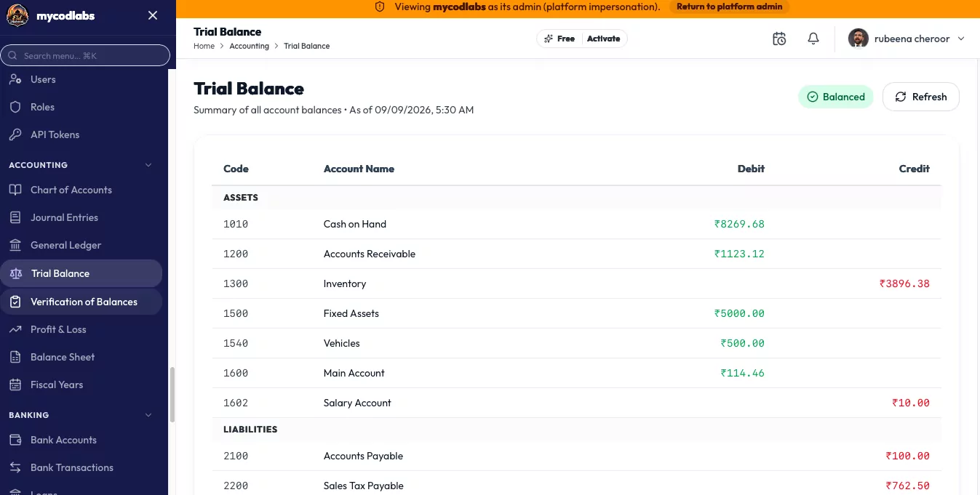The image size is (980, 495).
Task: Click the Refresh button
Action: click(921, 97)
